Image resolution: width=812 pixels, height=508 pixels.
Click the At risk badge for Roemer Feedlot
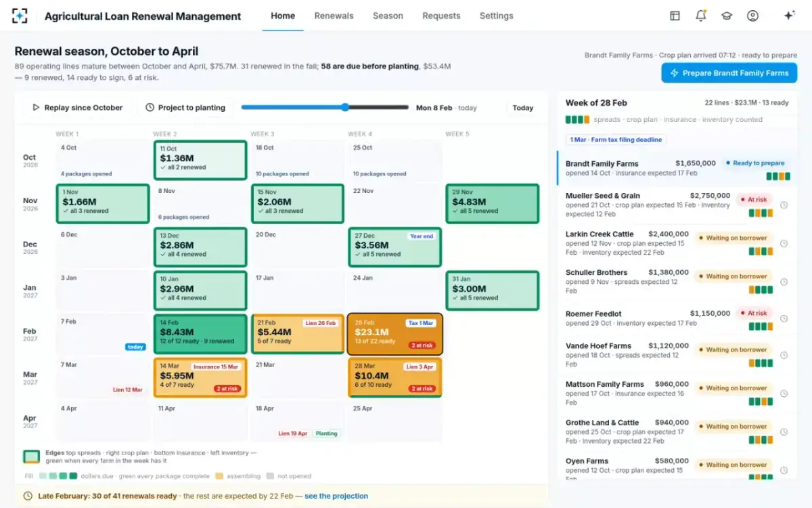(x=753, y=314)
